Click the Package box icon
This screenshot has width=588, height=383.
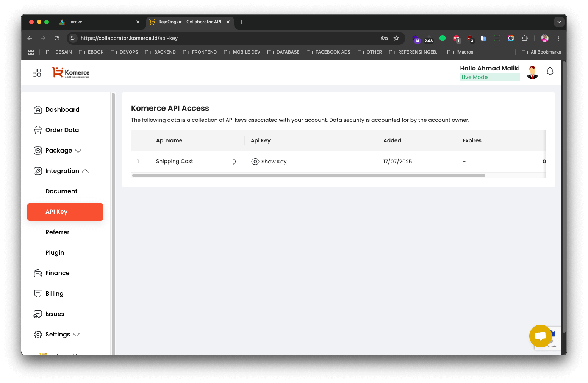38,151
